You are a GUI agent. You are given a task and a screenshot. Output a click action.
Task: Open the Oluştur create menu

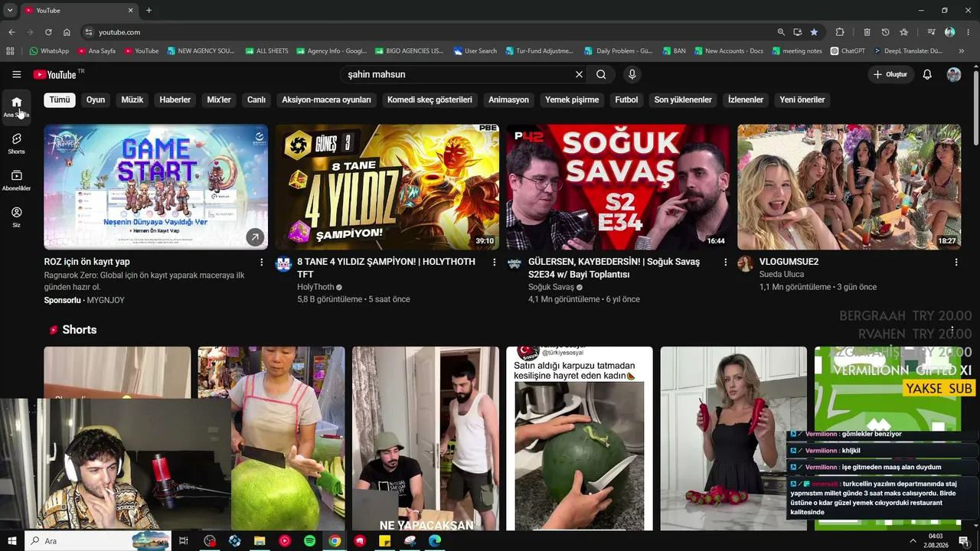890,74
